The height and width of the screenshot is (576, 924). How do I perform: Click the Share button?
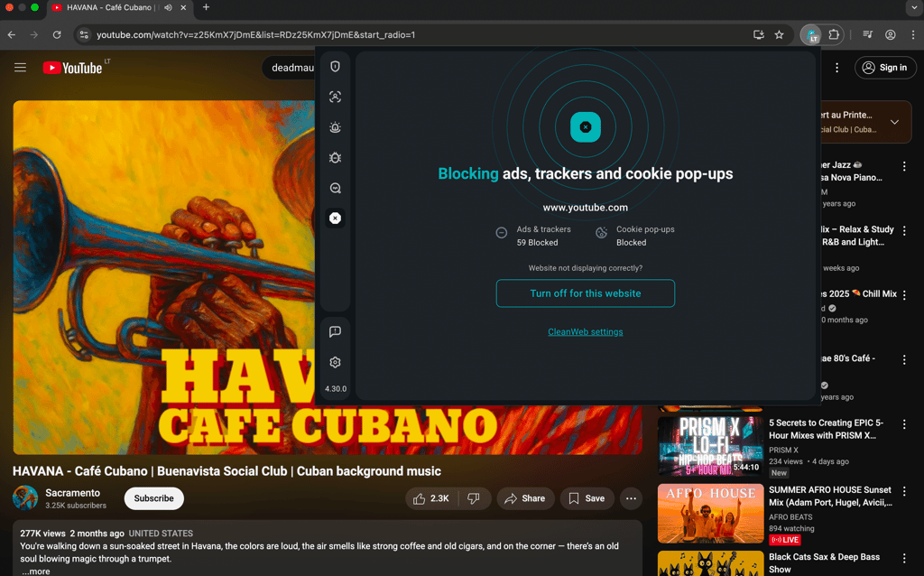(525, 498)
